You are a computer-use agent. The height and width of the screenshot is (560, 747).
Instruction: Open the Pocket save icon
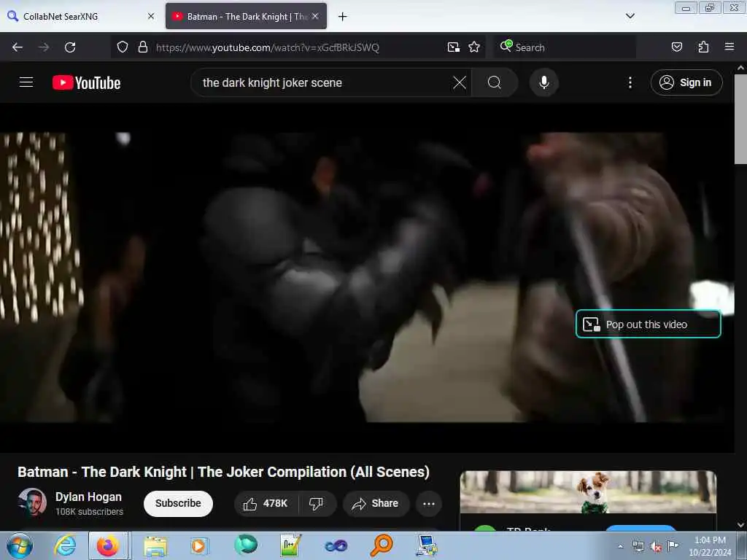click(677, 47)
